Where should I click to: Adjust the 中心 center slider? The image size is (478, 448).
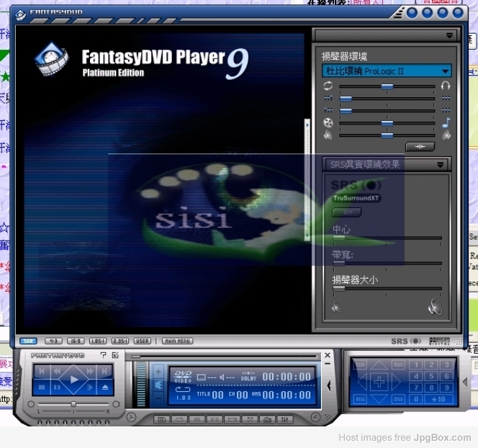click(387, 238)
